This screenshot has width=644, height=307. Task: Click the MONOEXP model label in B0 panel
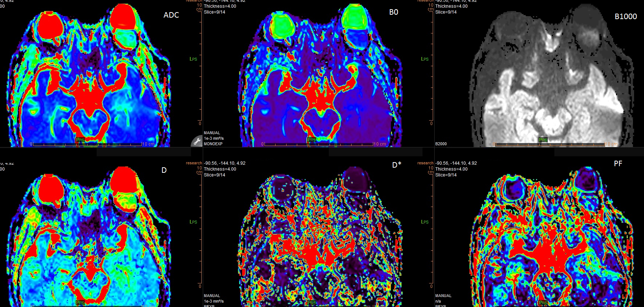[213, 144]
